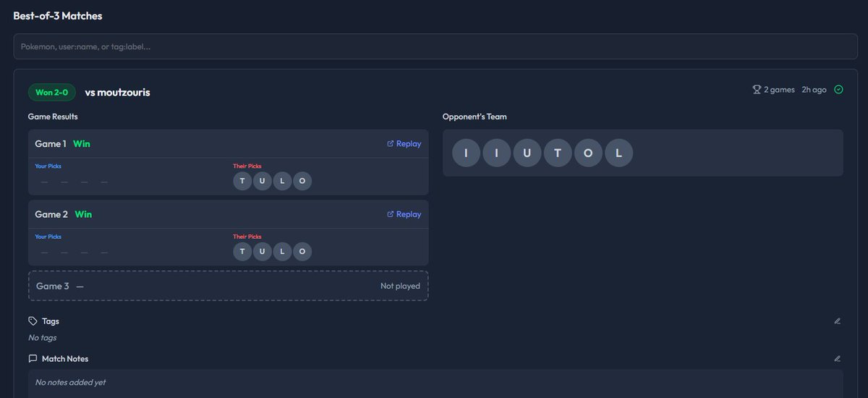The width and height of the screenshot is (868, 398).
Task: Click Their Picks label in Game 2
Action: click(247, 237)
